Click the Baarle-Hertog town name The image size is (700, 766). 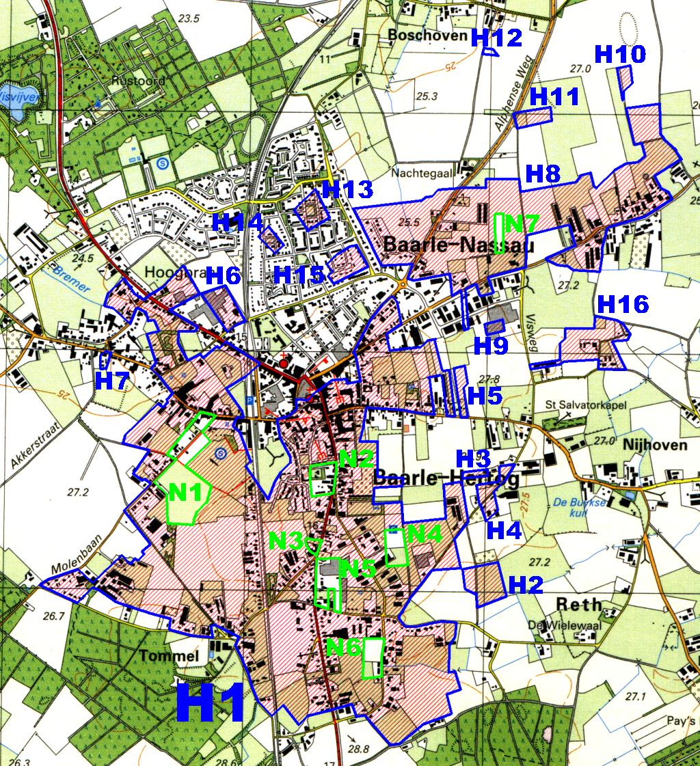(x=446, y=478)
